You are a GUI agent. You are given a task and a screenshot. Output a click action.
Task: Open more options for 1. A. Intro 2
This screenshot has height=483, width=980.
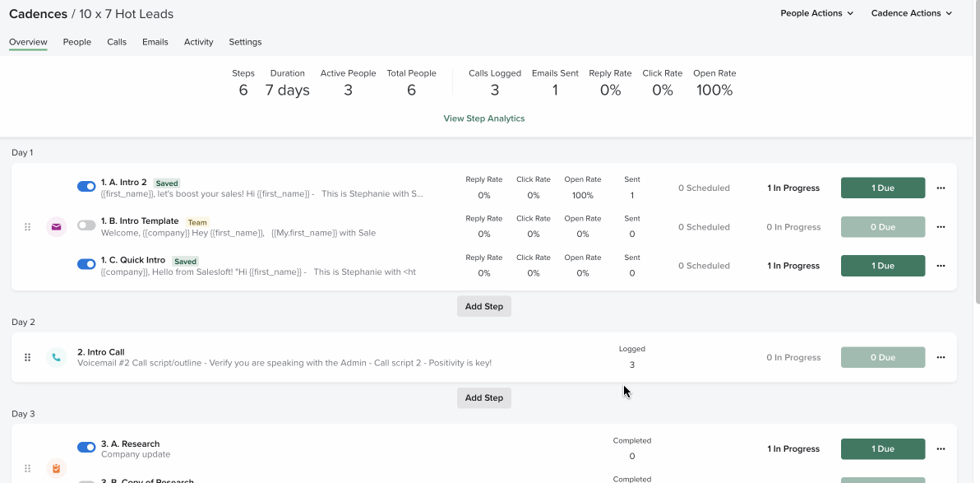coord(941,188)
